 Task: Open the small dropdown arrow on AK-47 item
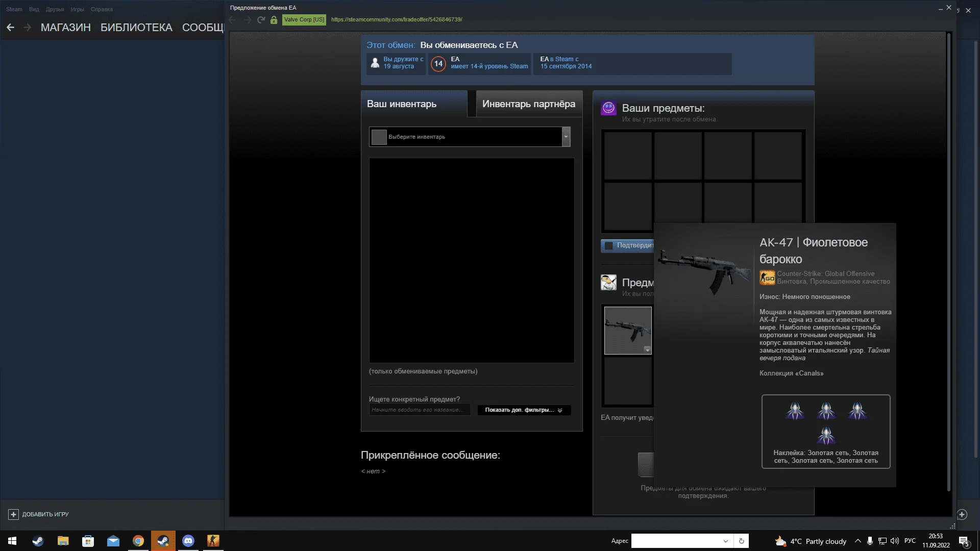647,349
